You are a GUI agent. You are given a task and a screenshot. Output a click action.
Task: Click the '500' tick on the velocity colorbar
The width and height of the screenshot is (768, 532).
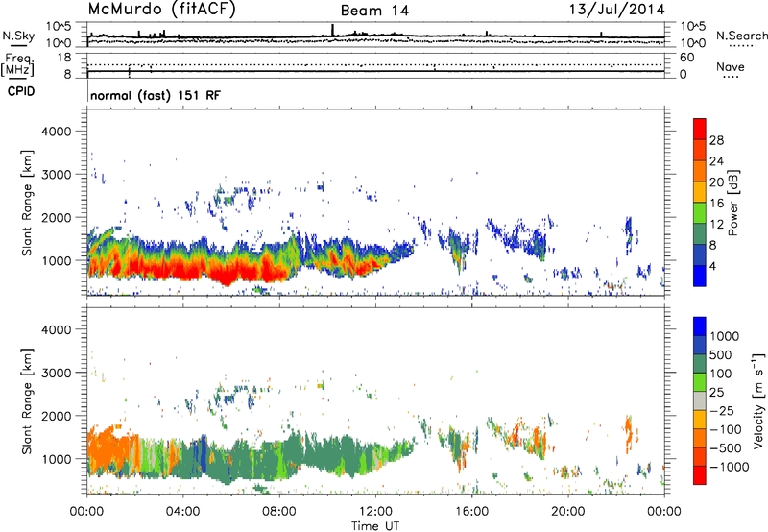[722, 354]
